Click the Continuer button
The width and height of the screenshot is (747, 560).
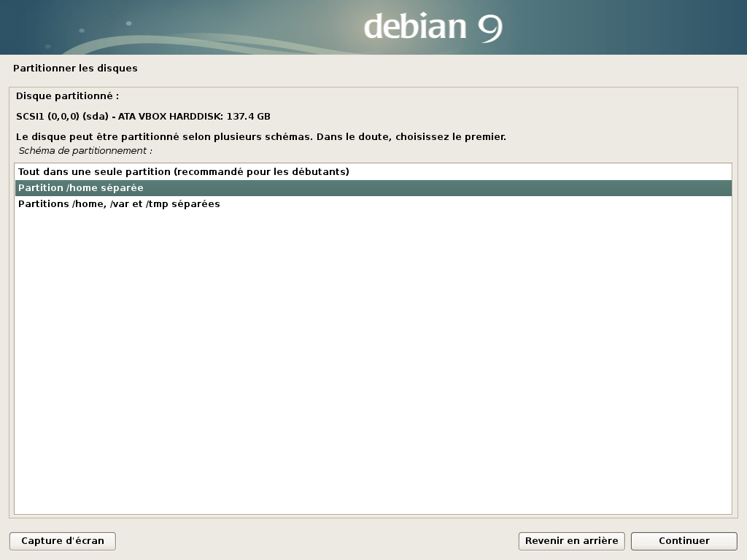[684, 541]
